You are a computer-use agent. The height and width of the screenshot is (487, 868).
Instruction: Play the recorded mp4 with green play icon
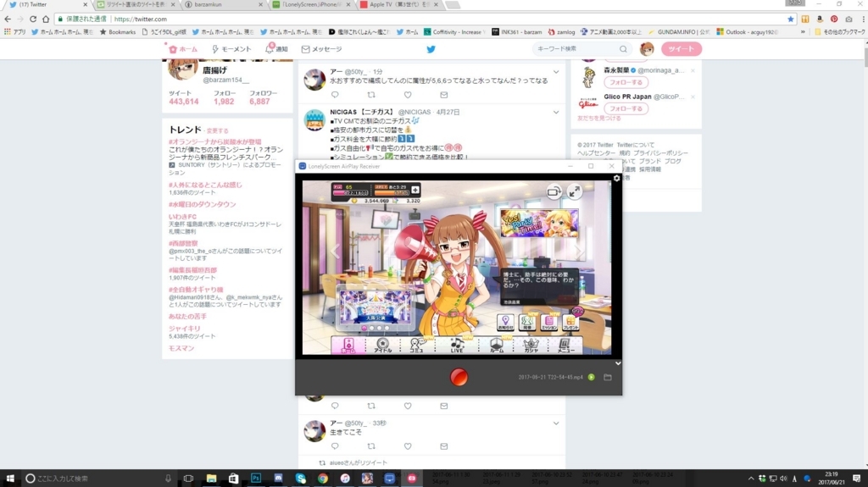(591, 378)
